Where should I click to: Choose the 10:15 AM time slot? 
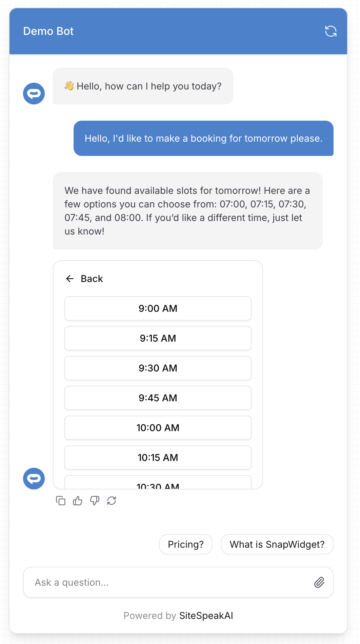click(x=158, y=458)
